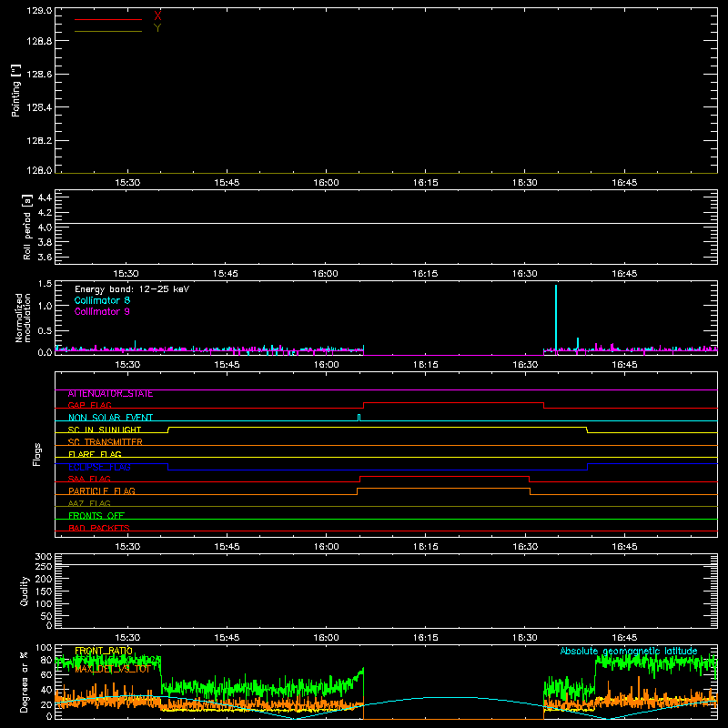Click the 4.2 roll period tick label

[45, 213]
